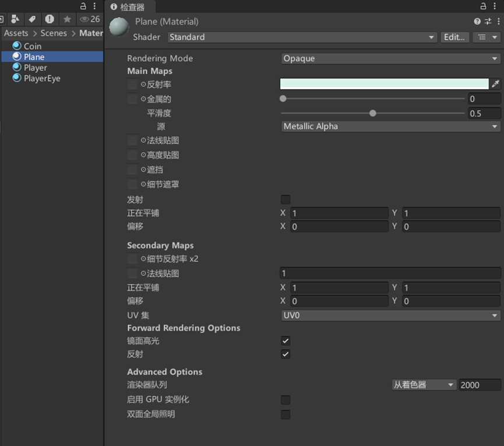The width and height of the screenshot is (504, 446).
Task: Open the Inspector panel more-options menu
Action: (x=495, y=6)
